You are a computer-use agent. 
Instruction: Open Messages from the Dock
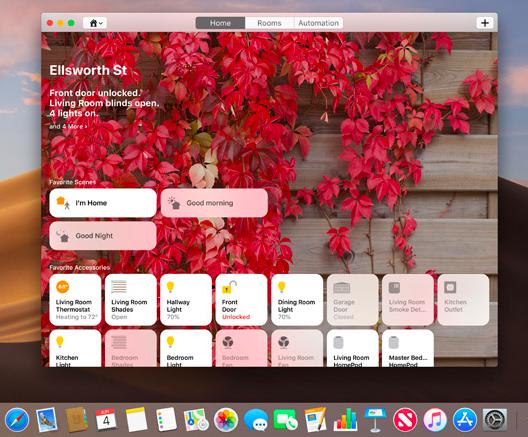[256, 419]
